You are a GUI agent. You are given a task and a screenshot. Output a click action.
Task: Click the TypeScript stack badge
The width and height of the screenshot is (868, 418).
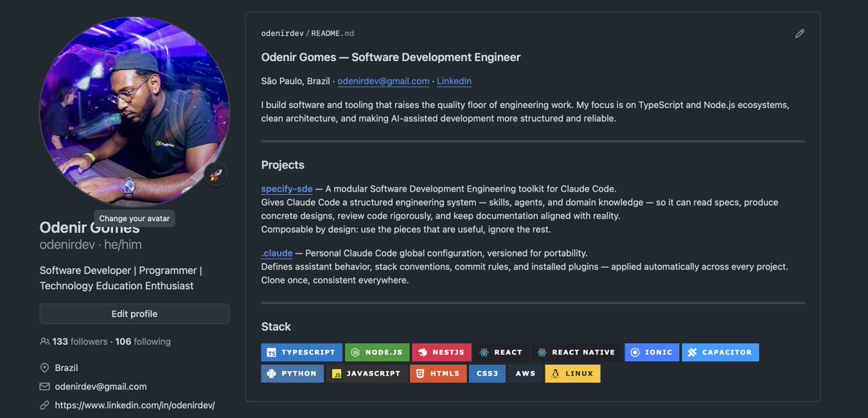pos(302,353)
